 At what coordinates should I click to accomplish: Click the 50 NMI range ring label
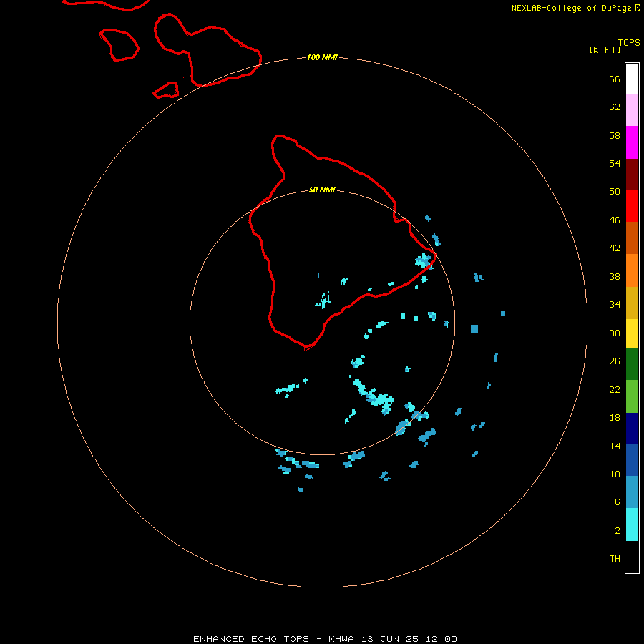322,190
